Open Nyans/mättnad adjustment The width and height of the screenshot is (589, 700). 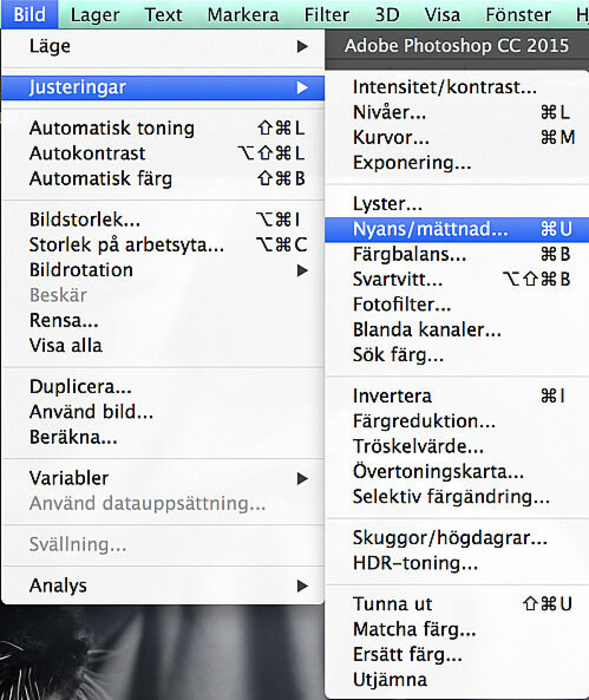coord(456,229)
